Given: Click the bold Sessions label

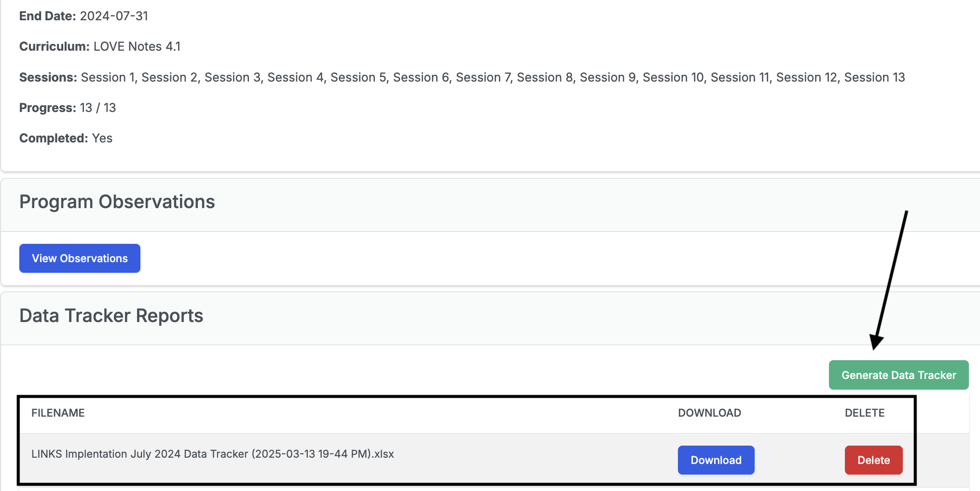Looking at the screenshot, I should [48, 77].
